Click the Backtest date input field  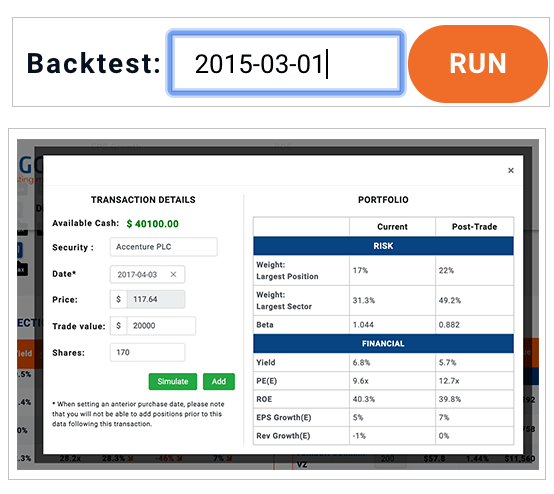286,63
